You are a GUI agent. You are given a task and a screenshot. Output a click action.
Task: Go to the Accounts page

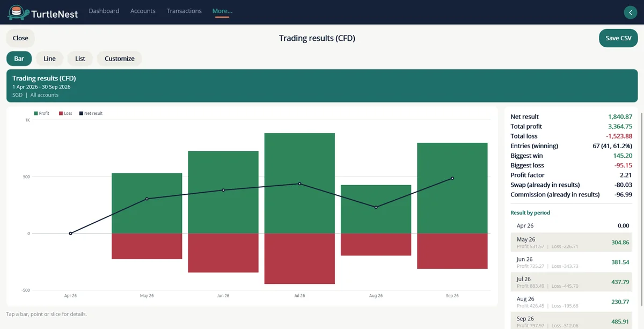pos(143,11)
